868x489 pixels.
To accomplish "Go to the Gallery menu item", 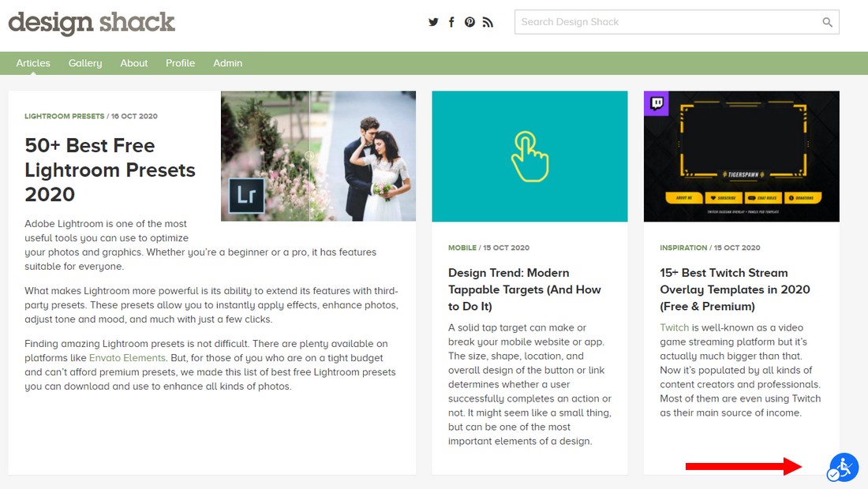I will pos(85,63).
